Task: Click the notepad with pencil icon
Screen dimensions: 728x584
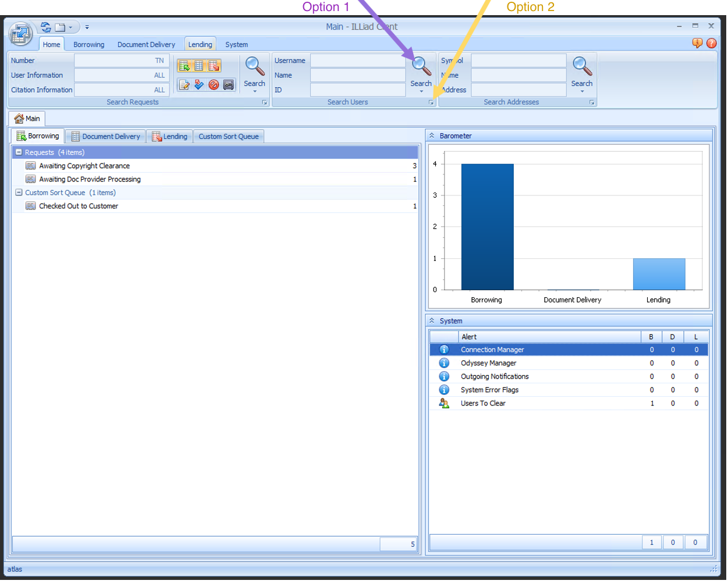Action: (x=184, y=85)
